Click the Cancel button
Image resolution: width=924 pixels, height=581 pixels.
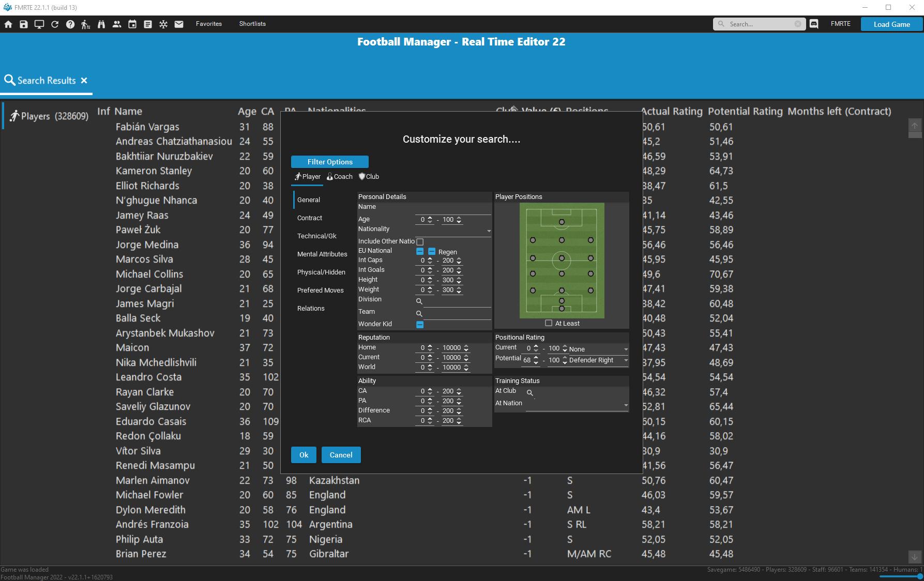[341, 455]
